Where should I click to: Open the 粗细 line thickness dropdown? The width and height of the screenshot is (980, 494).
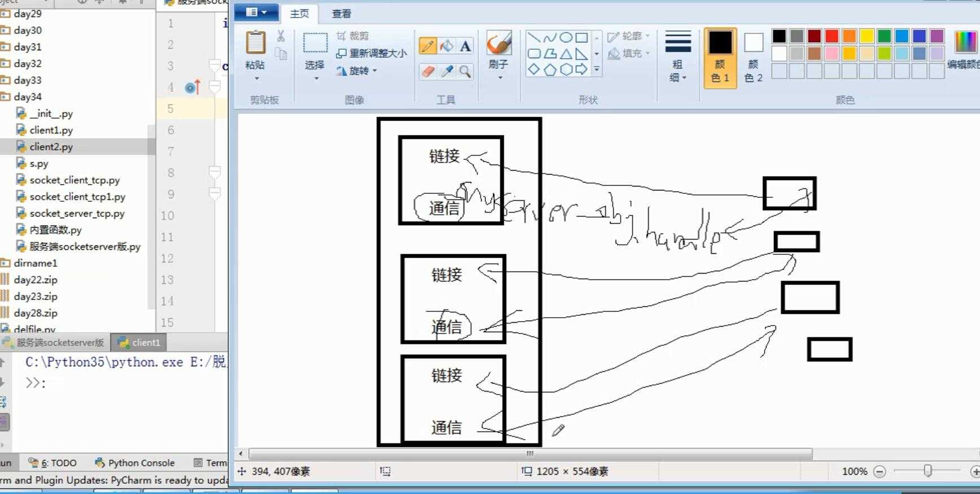[x=678, y=57]
